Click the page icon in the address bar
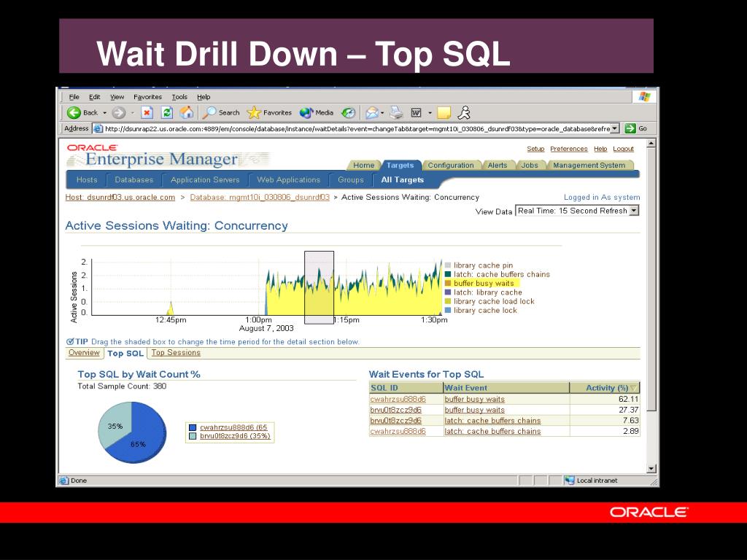This screenshot has width=747, height=560. pos(98,128)
